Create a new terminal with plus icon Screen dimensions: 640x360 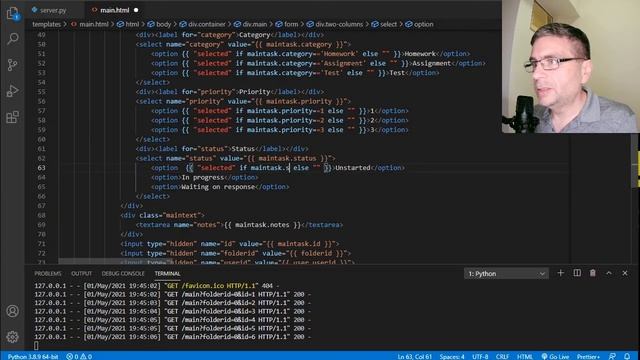click(560, 273)
